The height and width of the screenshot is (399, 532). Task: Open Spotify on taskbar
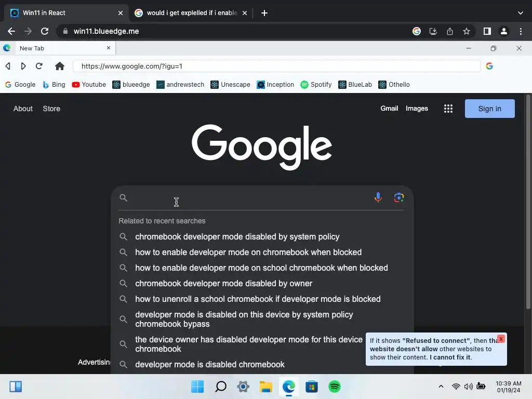pos(334,387)
